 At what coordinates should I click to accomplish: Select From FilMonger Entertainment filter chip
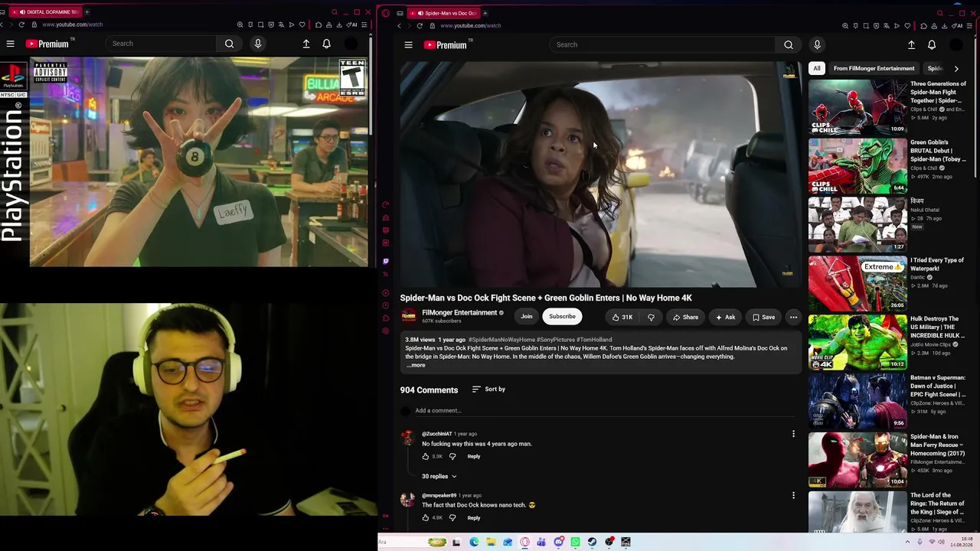[x=874, y=69]
